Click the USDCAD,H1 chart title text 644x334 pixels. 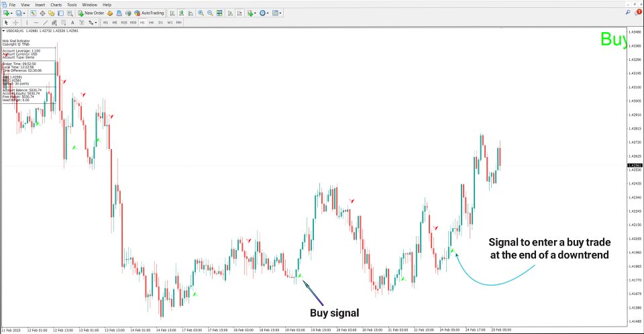[x=15, y=31]
